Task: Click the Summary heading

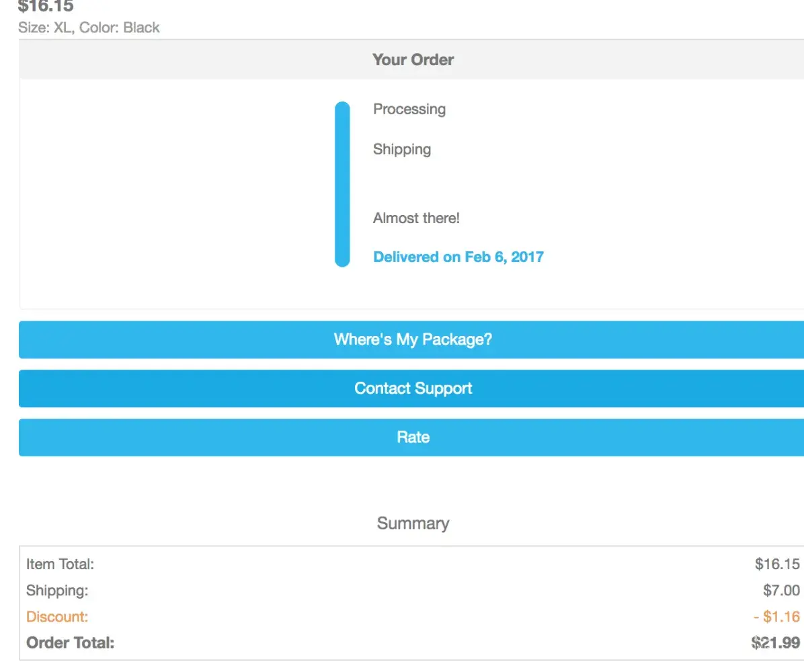Action: tap(413, 523)
